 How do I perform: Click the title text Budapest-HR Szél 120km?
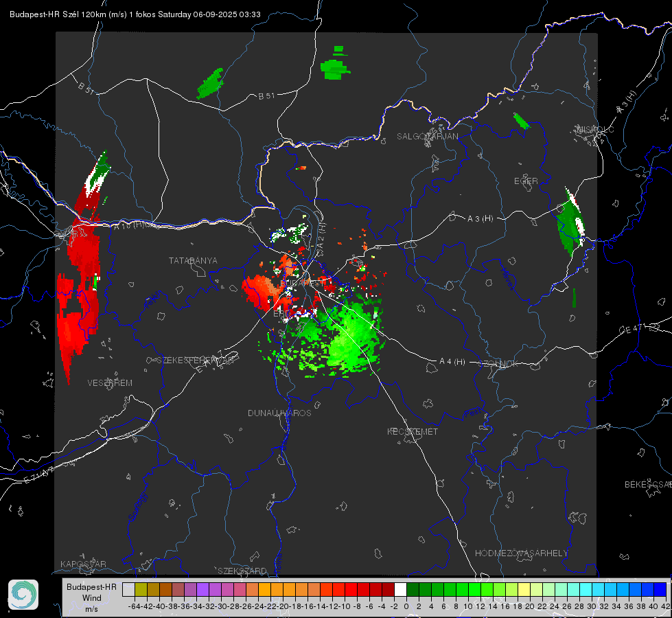coord(58,14)
